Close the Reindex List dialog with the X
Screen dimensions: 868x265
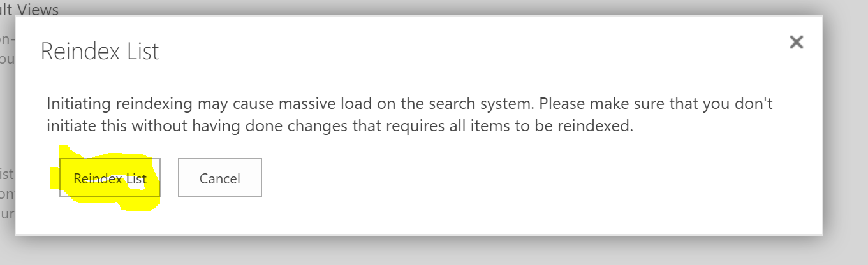point(796,43)
